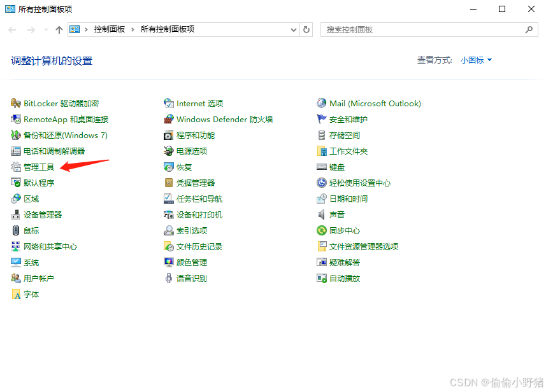Open the 字体 font icon

[x=16, y=294]
